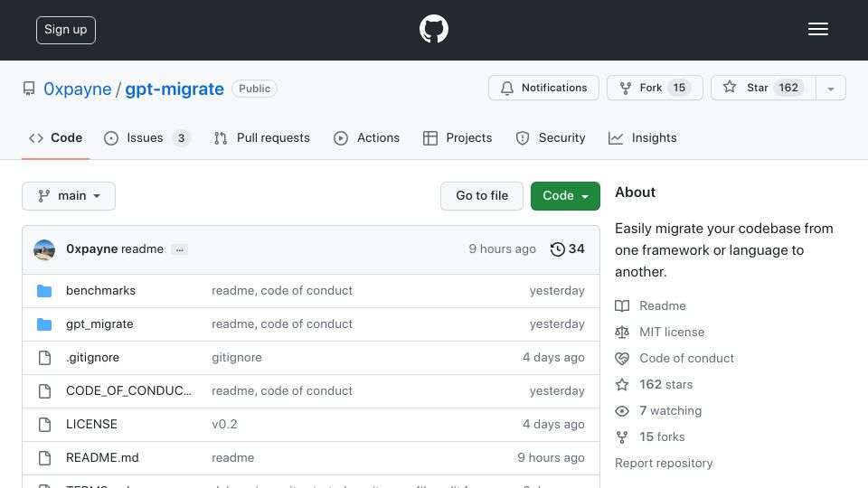
Task: Open the 0xpayne owner profile link
Action: tap(78, 89)
